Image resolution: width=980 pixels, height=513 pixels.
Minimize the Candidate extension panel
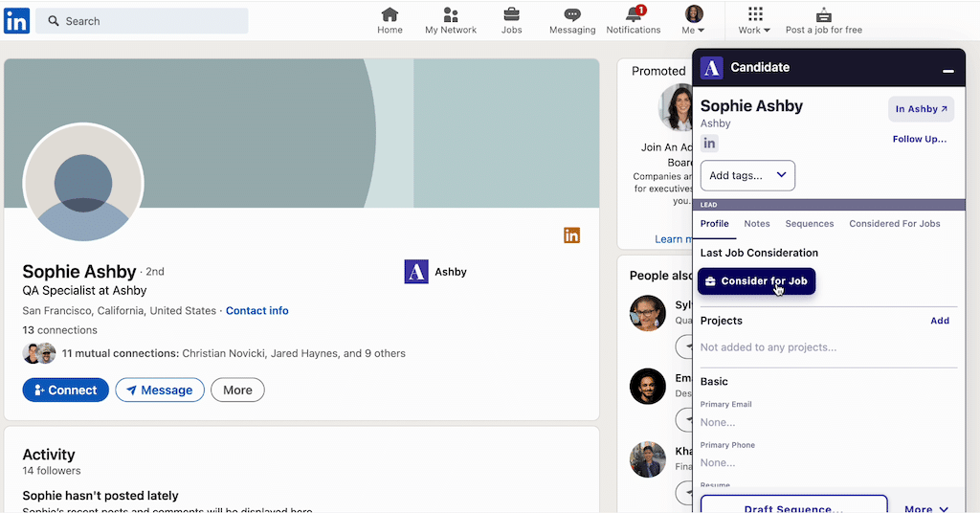click(948, 71)
